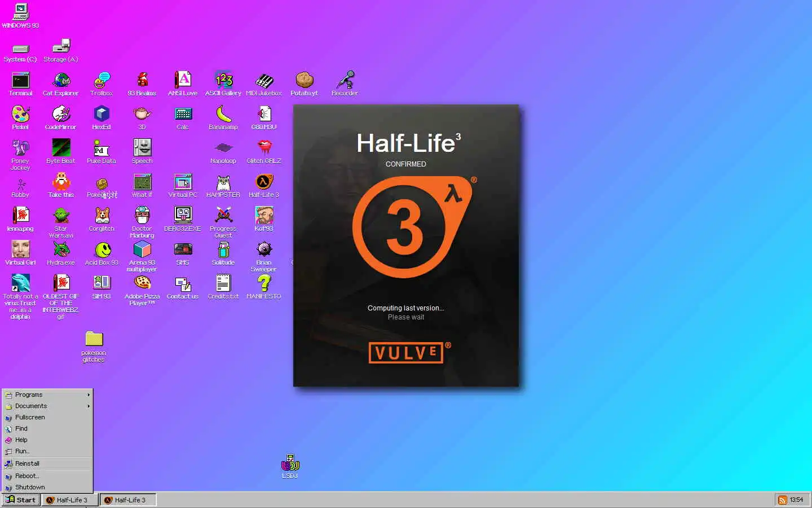
Task: Launch CodeMirror editor icon
Action: 61,118
